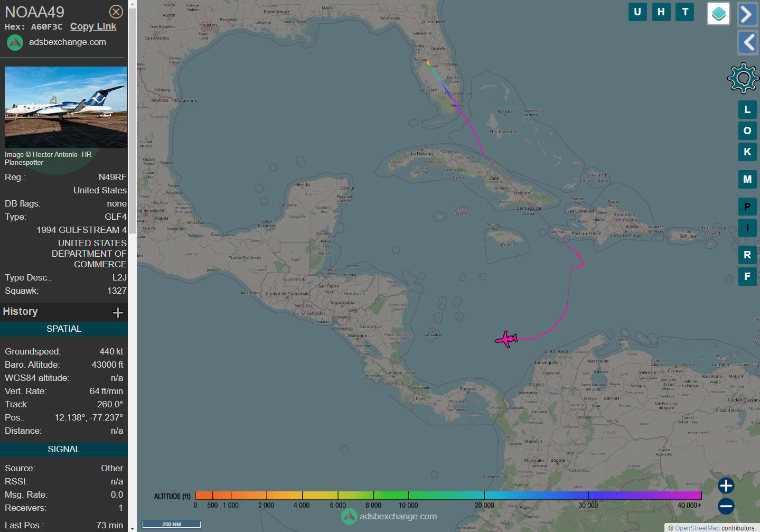Click the adsbexchange.com watermark logo at bottom
Viewport: 760px width, 532px height.
click(389, 516)
